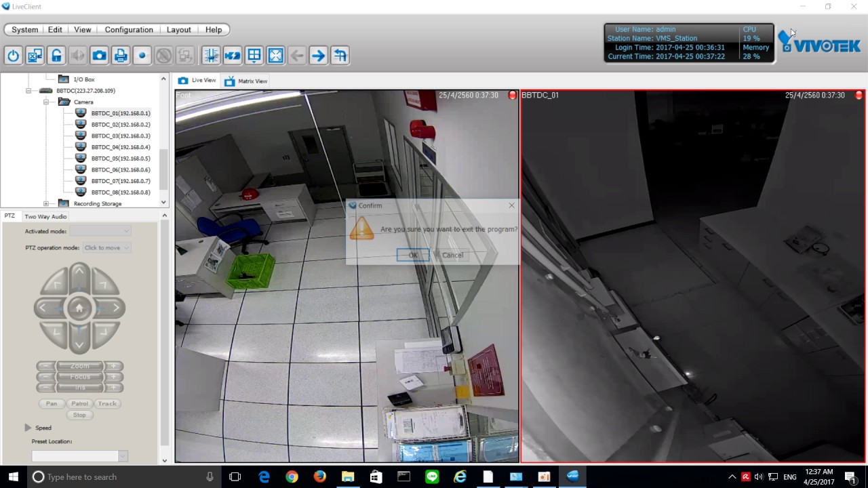Click the Zoom minus button
The image size is (868, 488).
click(x=45, y=366)
